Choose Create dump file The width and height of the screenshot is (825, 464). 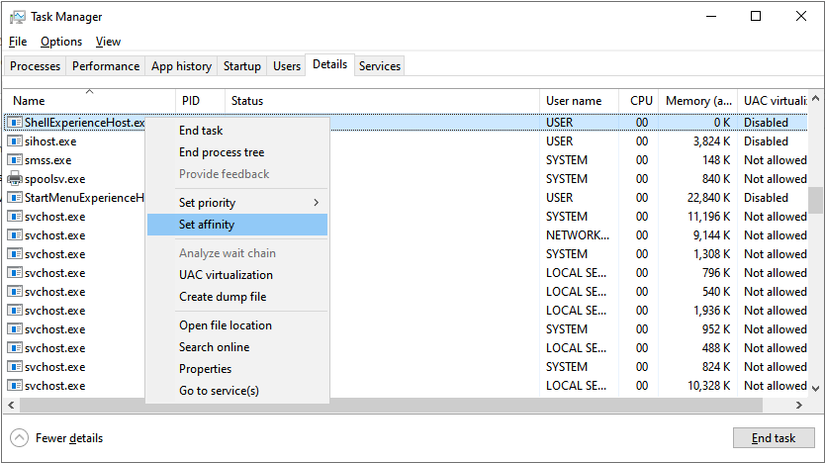pyautogui.click(x=237, y=297)
